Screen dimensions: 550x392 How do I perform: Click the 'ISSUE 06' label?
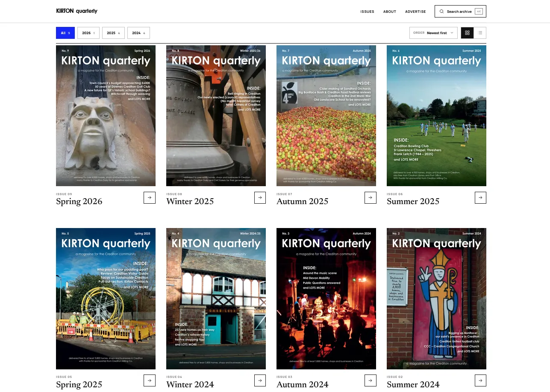[395, 194]
